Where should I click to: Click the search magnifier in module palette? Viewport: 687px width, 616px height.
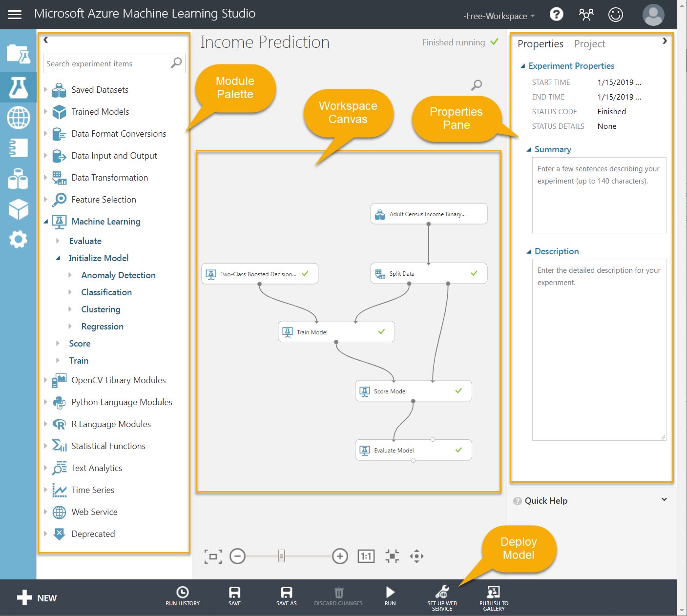176,62
